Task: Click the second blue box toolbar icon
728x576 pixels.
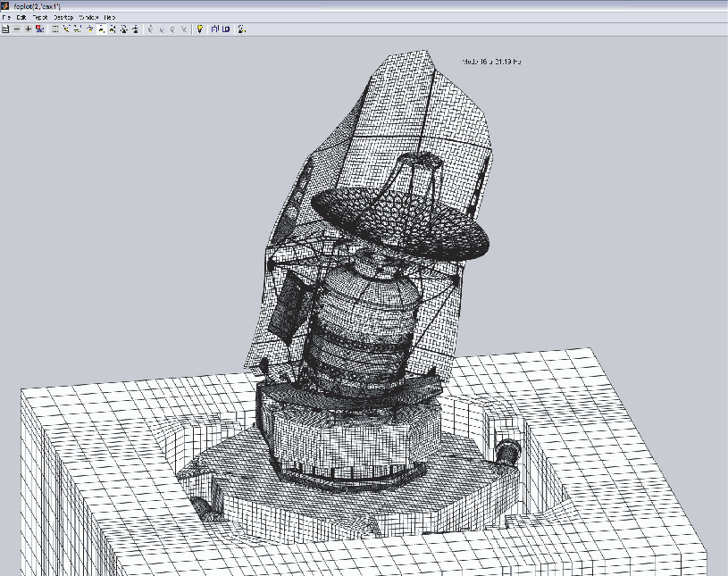Action: [x=226, y=29]
